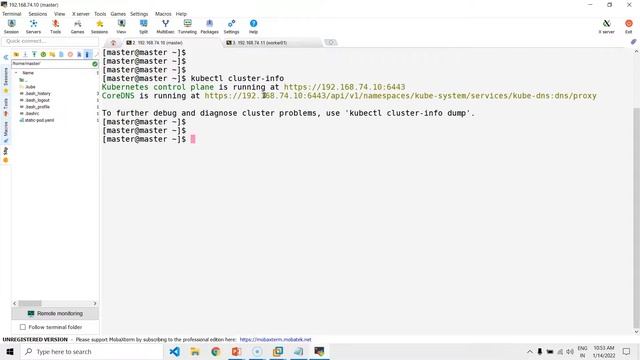Click the Remote monitoring button
Screen dimensions: 640x360
click(55, 313)
